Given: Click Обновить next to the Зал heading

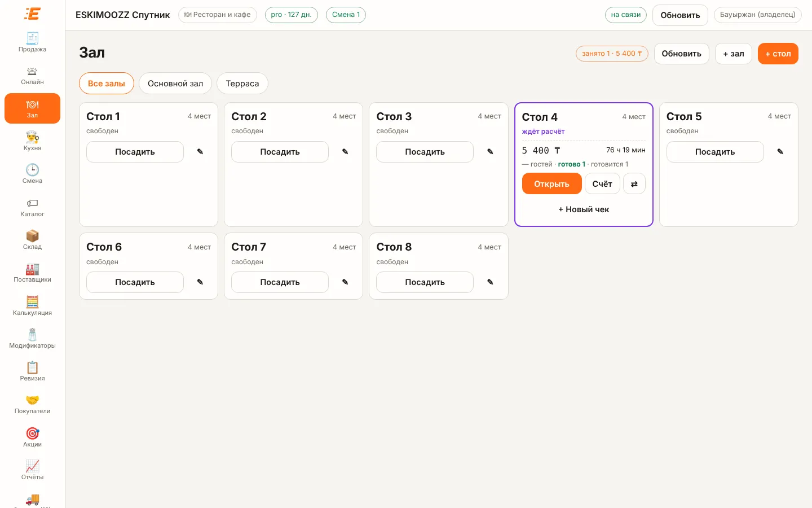Looking at the screenshot, I should click(x=682, y=54).
